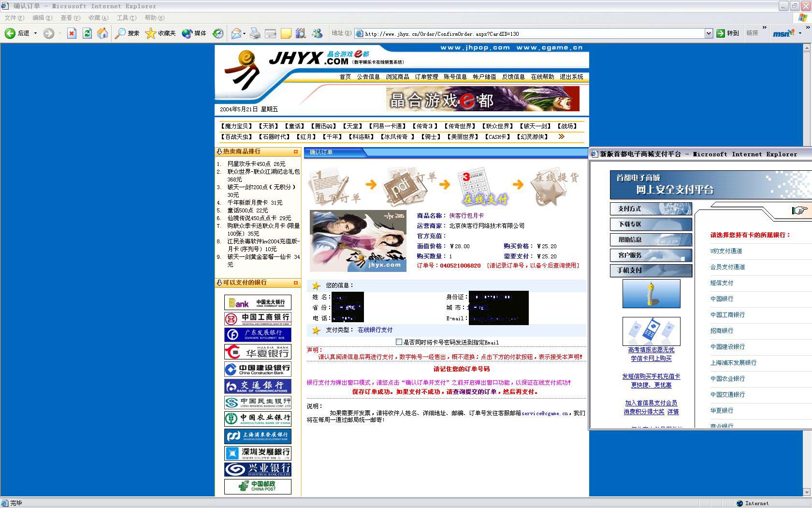Open the Mail button dropdown arrow
The width and height of the screenshot is (812, 508).
244,33
